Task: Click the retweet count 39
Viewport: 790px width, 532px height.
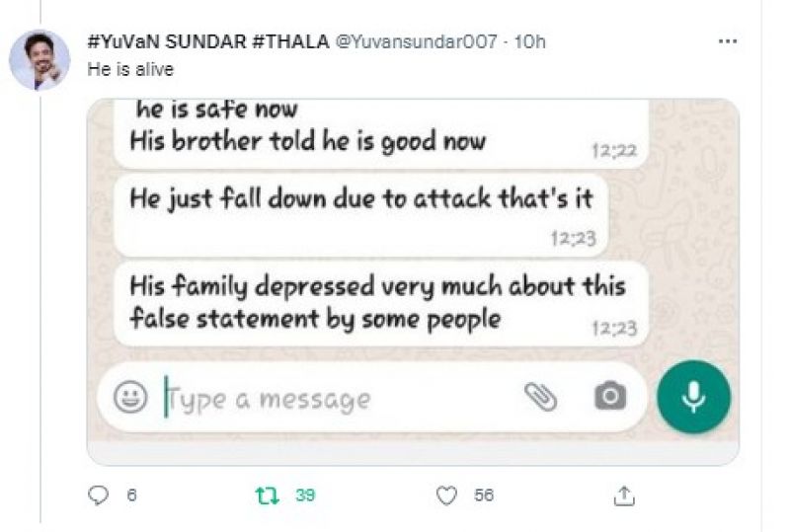Action: click(305, 495)
